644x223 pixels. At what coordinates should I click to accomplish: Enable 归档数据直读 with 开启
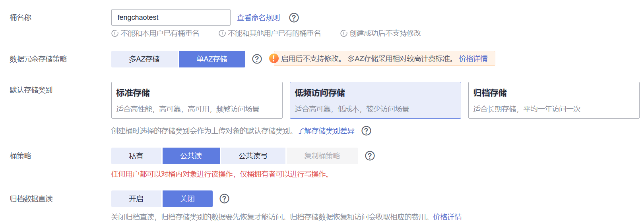[x=136, y=199]
